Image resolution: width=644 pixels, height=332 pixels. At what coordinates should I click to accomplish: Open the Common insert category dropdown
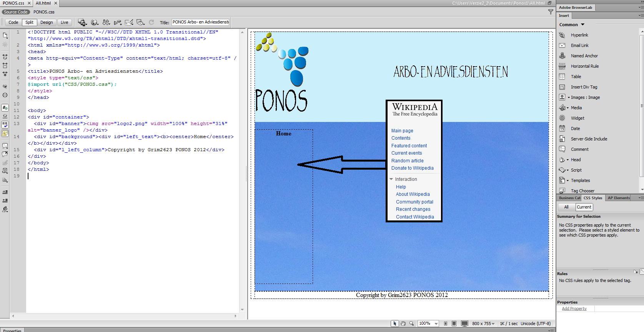(x=572, y=25)
